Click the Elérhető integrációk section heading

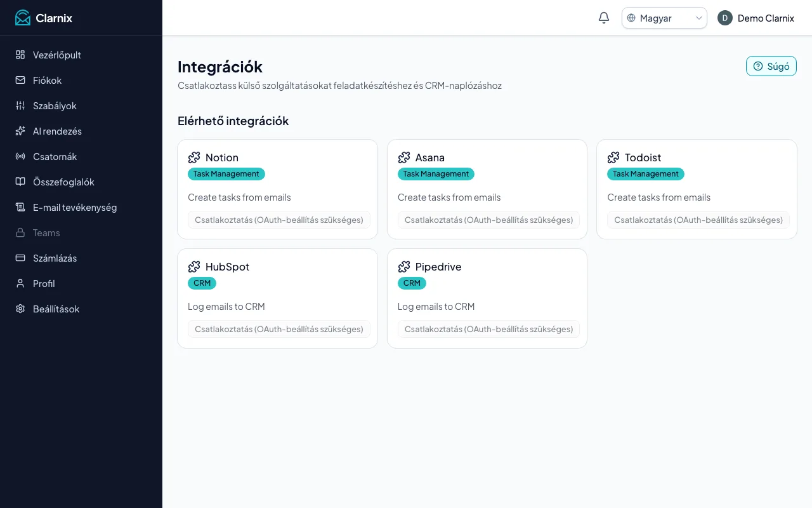pos(233,121)
